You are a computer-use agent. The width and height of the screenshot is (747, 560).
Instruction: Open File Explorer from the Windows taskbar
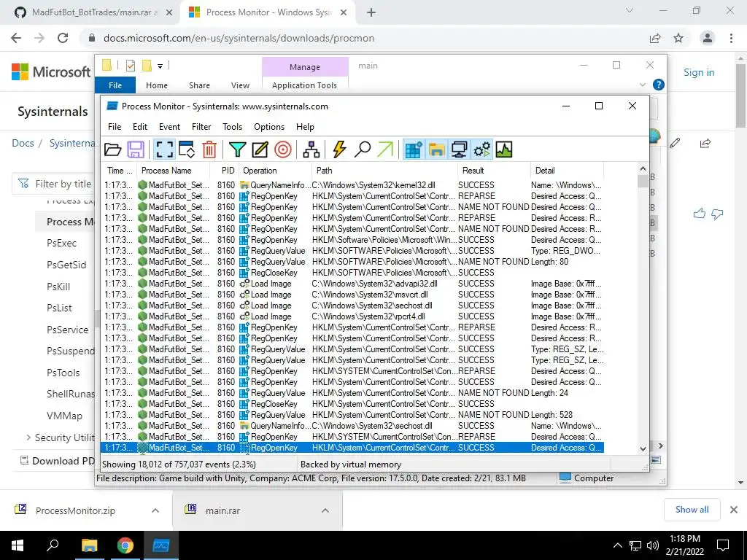[89, 545]
